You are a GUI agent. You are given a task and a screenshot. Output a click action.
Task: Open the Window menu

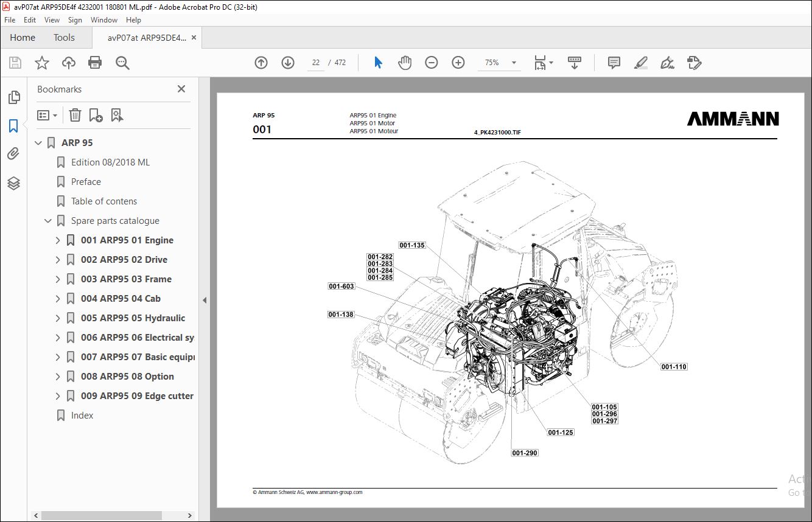(104, 20)
